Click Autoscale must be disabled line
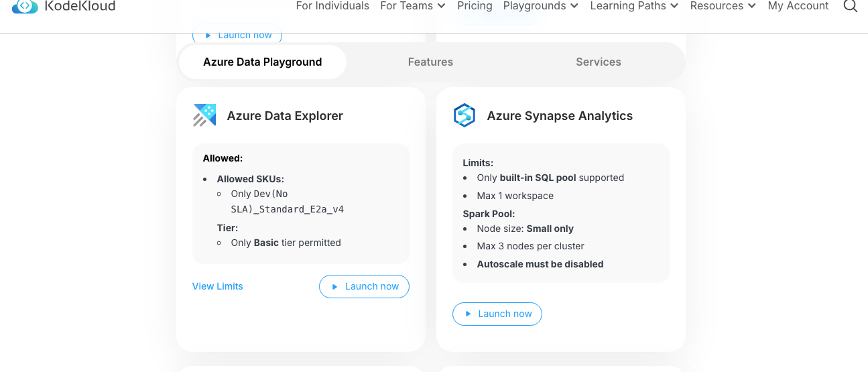The width and height of the screenshot is (868, 372). [540, 264]
